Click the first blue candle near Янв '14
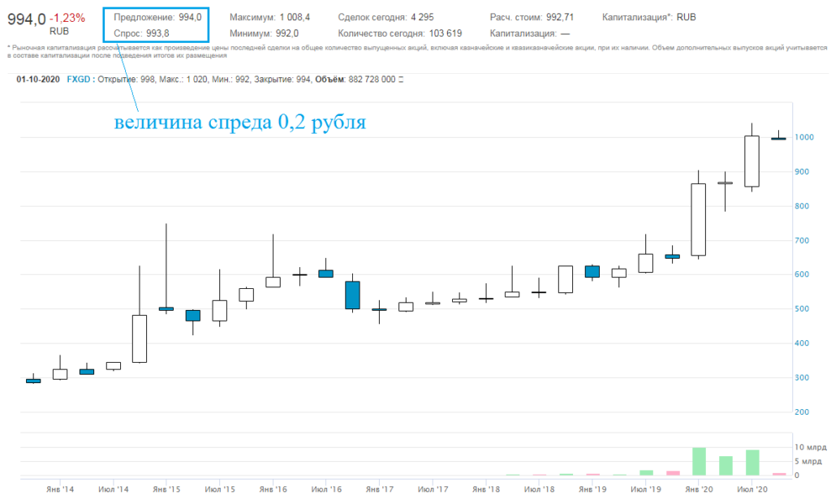 pyautogui.click(x=33, y=380)
